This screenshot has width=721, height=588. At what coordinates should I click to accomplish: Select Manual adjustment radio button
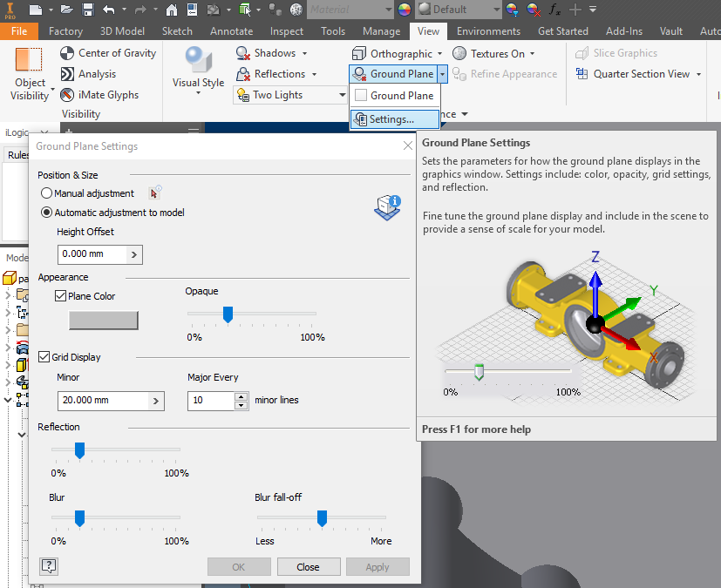click(x=46, y=193)
